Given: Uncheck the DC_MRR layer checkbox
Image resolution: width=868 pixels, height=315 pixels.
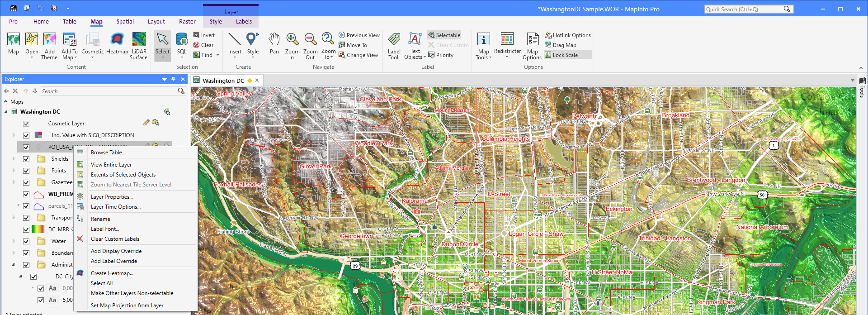Looking at the screenshot, I should [x=26, y=229].
